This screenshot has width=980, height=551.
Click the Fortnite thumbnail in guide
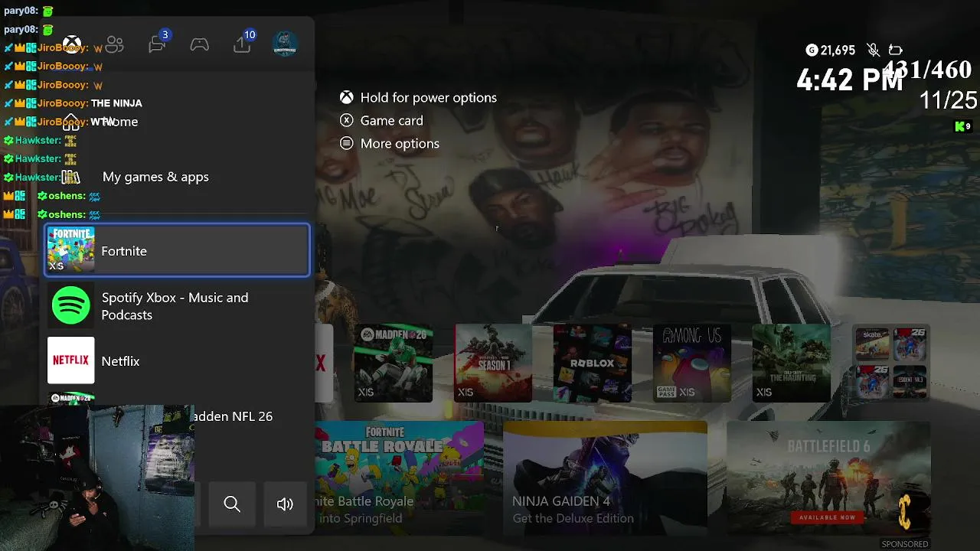[70, 249]
